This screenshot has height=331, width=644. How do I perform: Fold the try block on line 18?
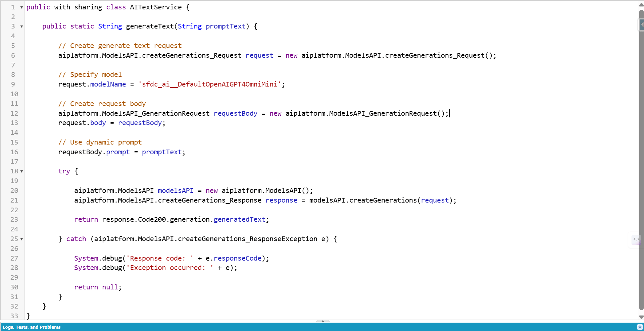point(21,171)
